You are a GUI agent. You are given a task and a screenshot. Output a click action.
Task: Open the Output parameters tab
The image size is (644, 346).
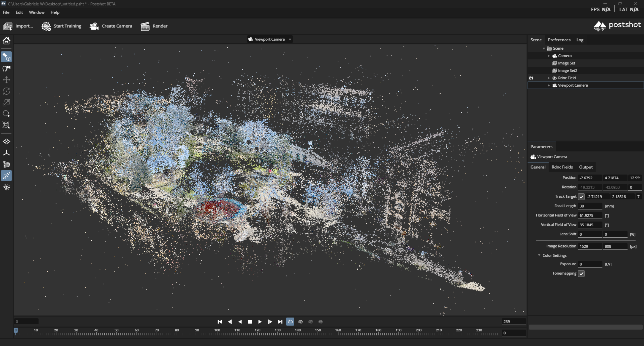[x=586, y=167]
